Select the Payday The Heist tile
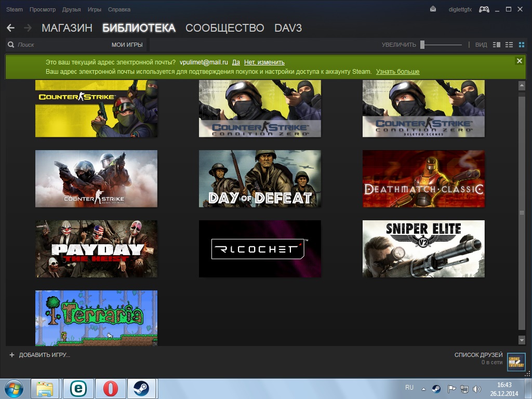532x399 pixels. click(x=96, y=249)
